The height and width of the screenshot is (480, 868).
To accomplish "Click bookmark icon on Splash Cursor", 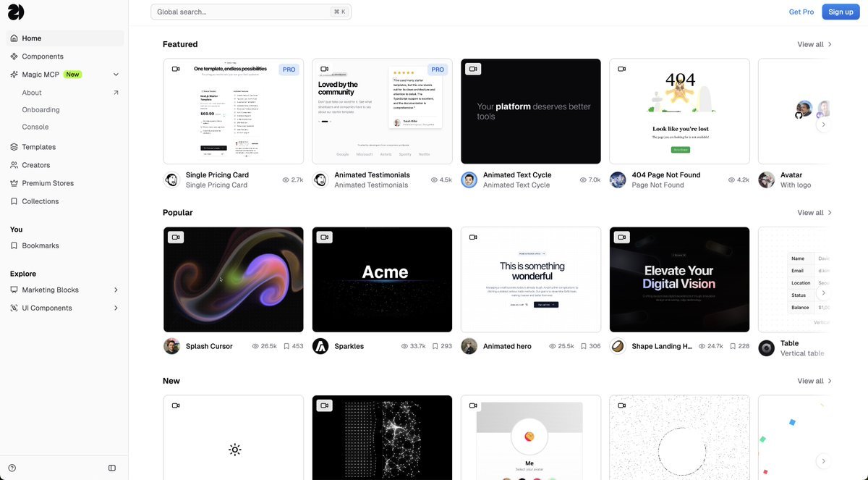I will (x=286, y=346).
